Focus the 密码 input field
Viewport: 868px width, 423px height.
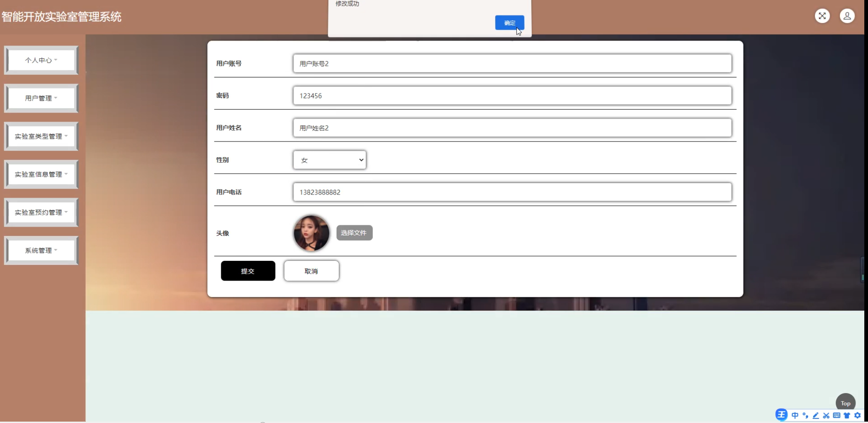point(512,95)
